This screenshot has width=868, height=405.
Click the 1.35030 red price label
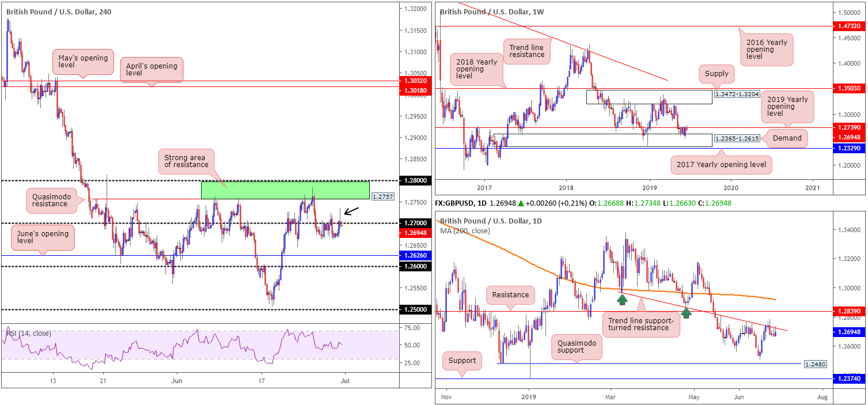coord(850,88)
